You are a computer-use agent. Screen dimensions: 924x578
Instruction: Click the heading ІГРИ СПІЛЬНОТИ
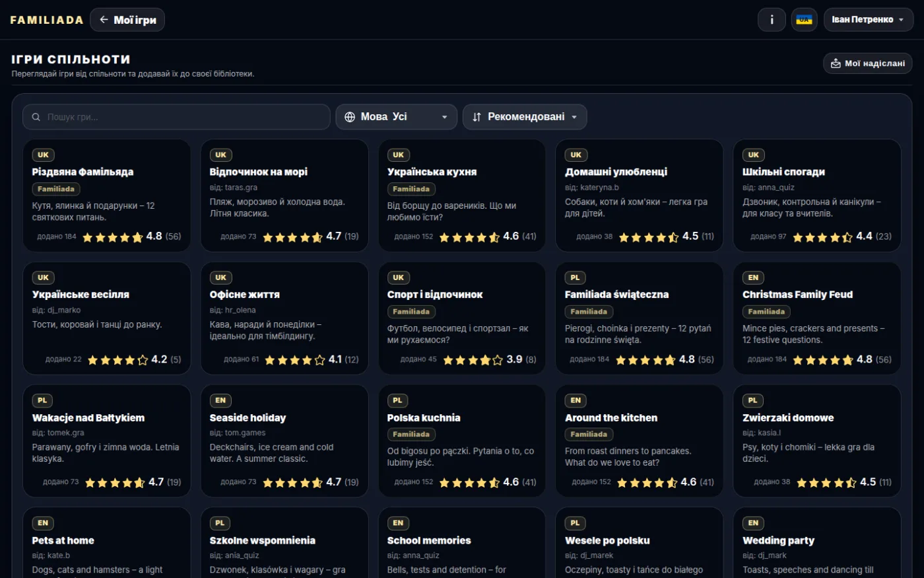(71, 59)
